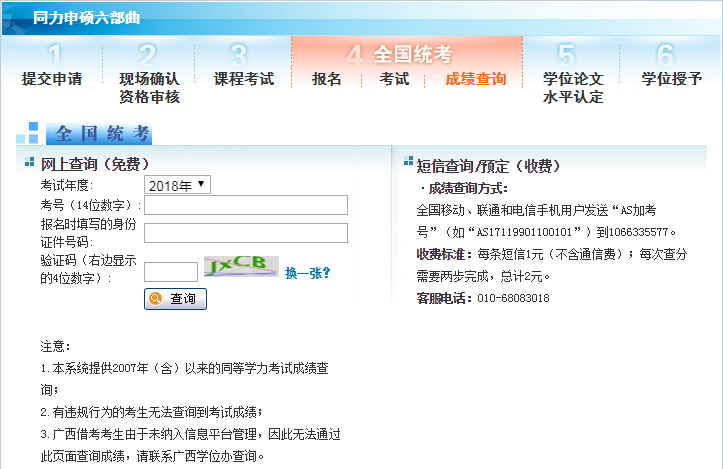Image resolution: width=723 pixels, height=469 pixels.
Task: Open step 6 学位授予
Action: click(x=672, y=78)
